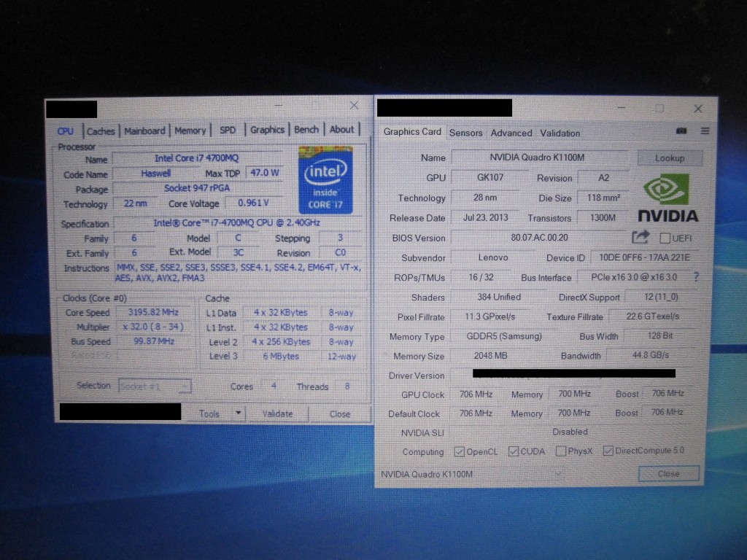747x560 pixels.
Task: Open the Advanced tab in GPU-Z
Action: (x=511, y=133)
